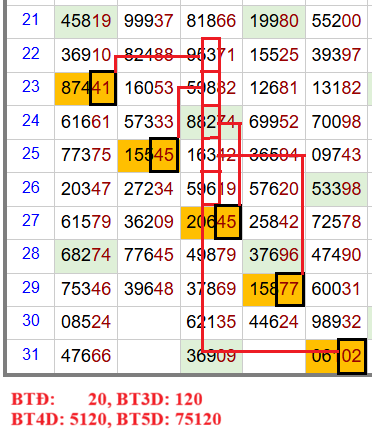Select 37869 in row 29

[x=211, y=289]
